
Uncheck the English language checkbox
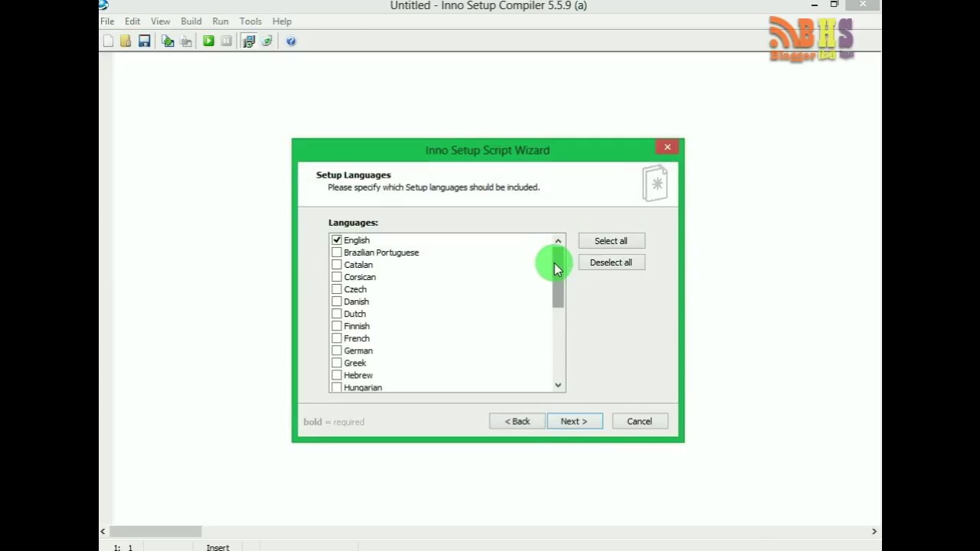(x=337, y=240)
